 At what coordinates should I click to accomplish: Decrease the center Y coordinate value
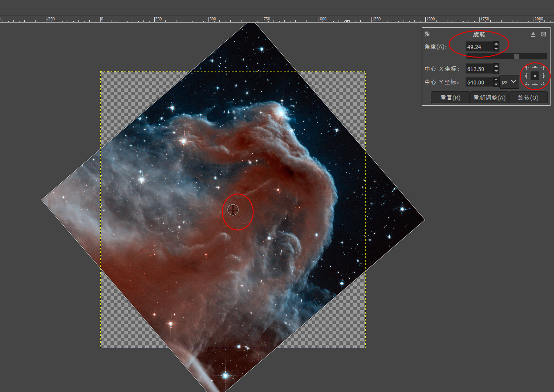point(496,84)
